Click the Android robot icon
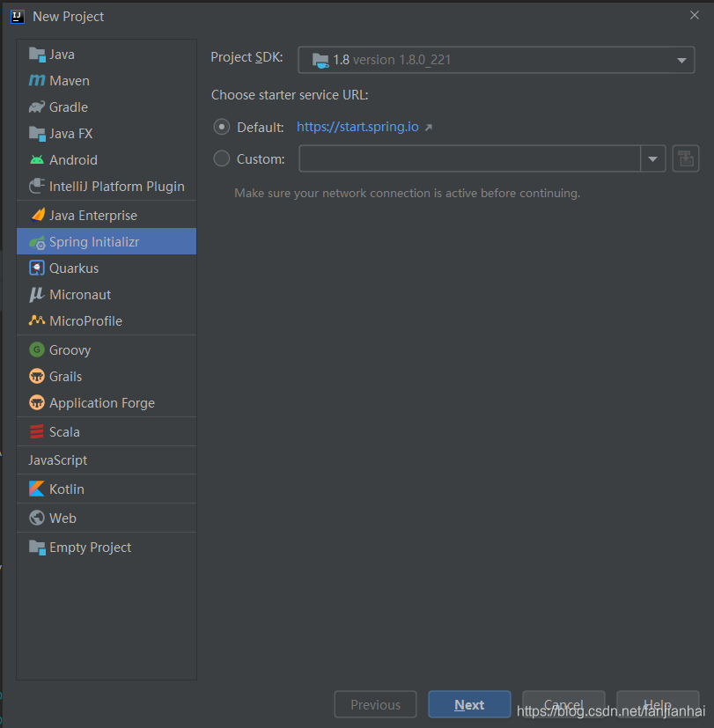Screen dimensions: 714x728 click(x=37, y=159)
